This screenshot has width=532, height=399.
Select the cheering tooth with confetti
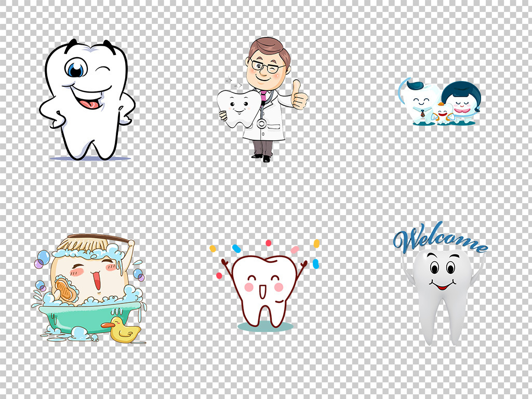(x=265, y=285)
